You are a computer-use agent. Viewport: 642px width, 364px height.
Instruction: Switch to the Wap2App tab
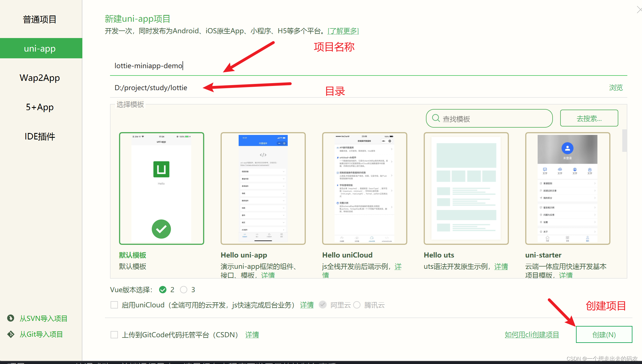39,78
